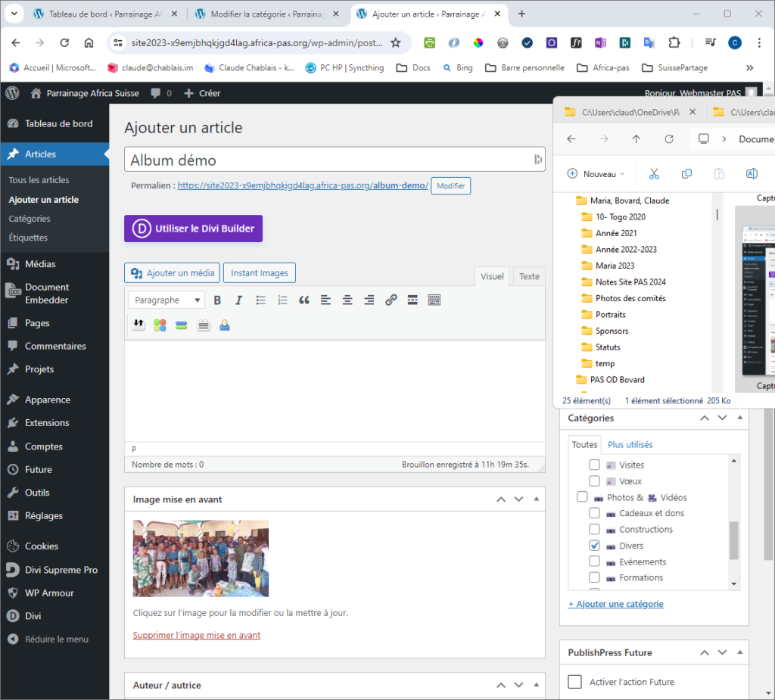This screenshot has width=775, height=700.
Task: Start a numbered list
Action: (x=282, y=300)
